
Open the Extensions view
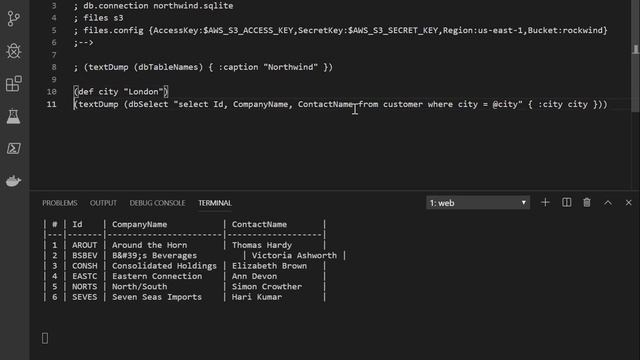click(x=13, y=83)
